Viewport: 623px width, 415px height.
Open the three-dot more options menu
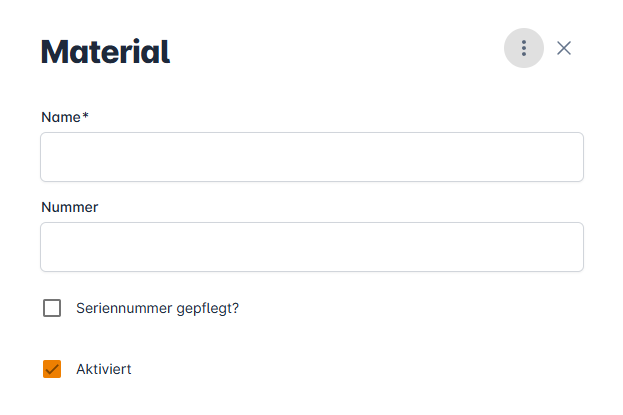(x=523, y=48)
